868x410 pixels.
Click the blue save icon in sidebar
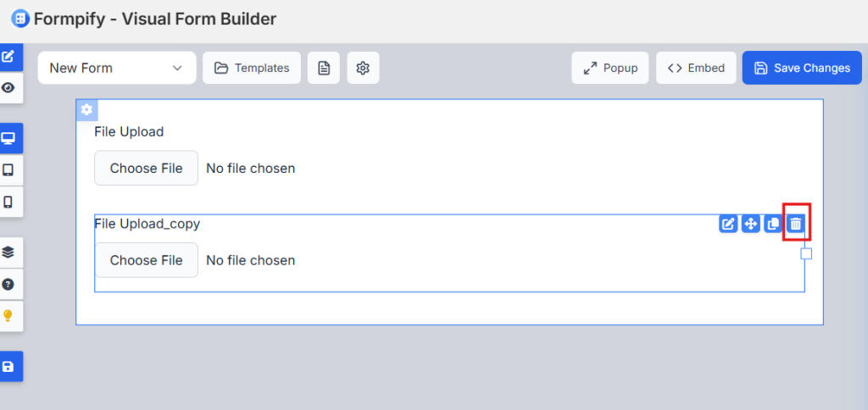[x=8, y=367]
